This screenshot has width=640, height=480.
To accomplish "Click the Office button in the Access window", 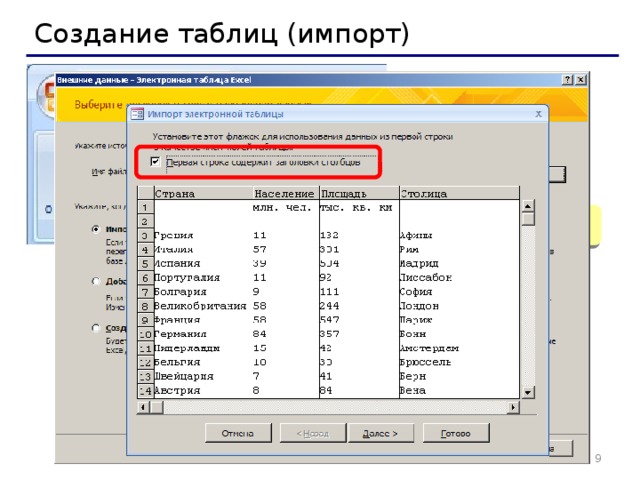I will click(x=46, y=97).
